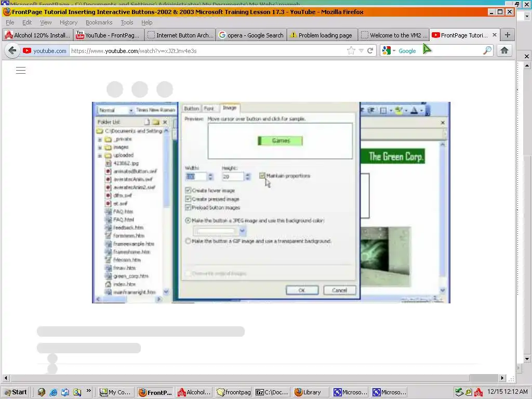
Task: Select the Button tab in dialog
Action: [191, 109]
